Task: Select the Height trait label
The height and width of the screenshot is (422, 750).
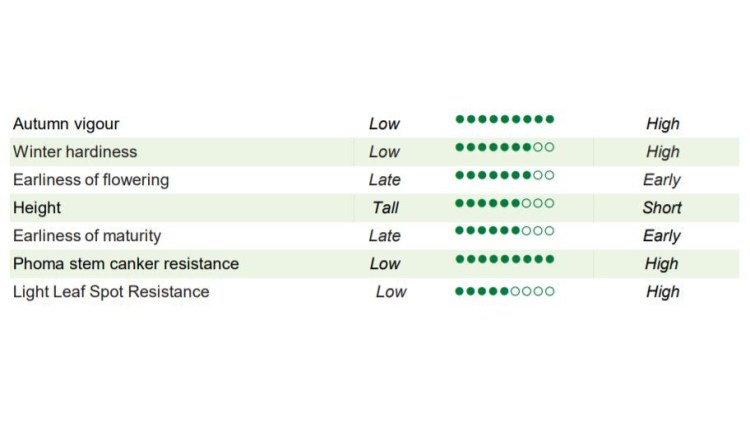Action: click(37, 208)
